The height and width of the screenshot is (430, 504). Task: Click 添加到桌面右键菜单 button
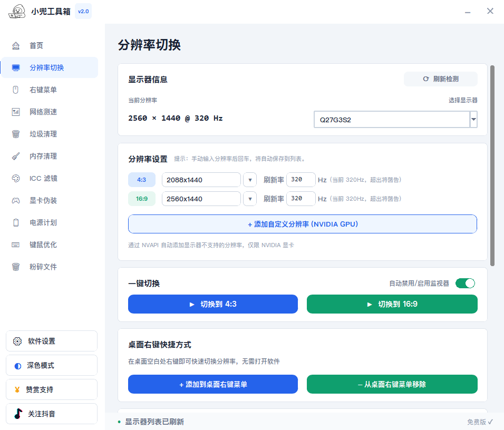213,384
